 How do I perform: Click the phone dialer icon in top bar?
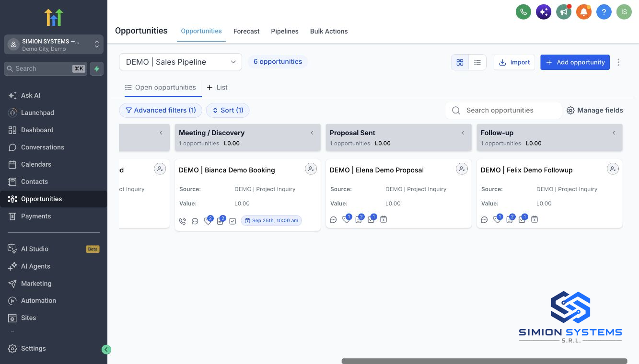point(523,12)
